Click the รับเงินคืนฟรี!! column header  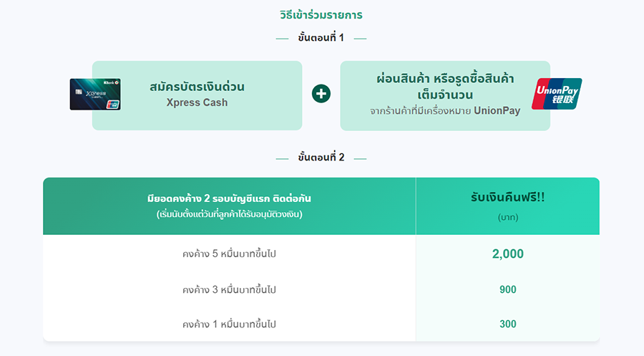(x=508, y=198)
